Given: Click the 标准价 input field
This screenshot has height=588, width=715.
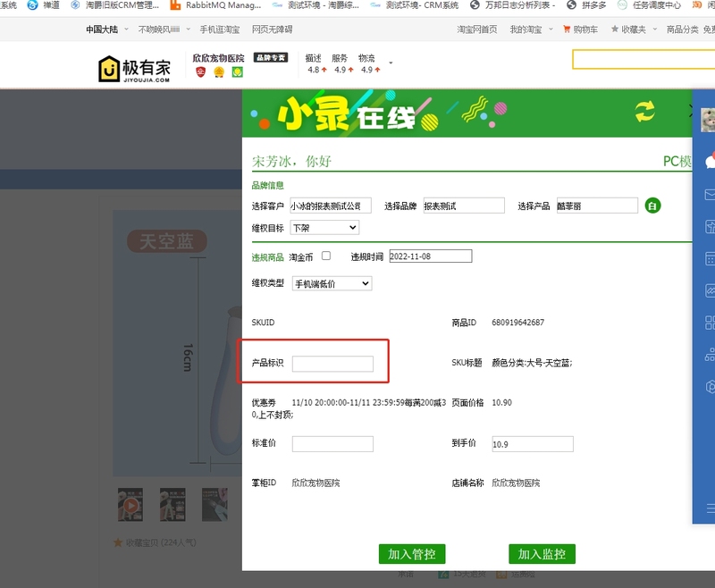Looking at the screenshot, I should click(332, 444).
